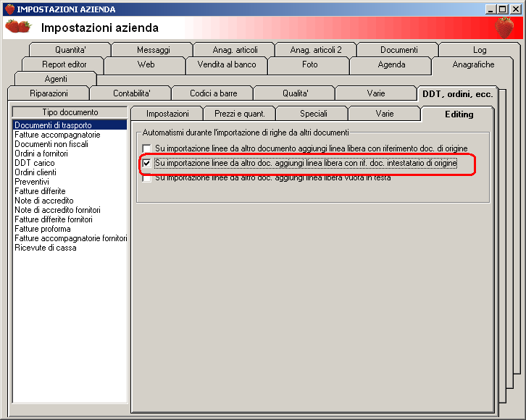Select the DDT, ordini, ecc. tab
This screenshot has height=420, width=526.
coord(458,94)
